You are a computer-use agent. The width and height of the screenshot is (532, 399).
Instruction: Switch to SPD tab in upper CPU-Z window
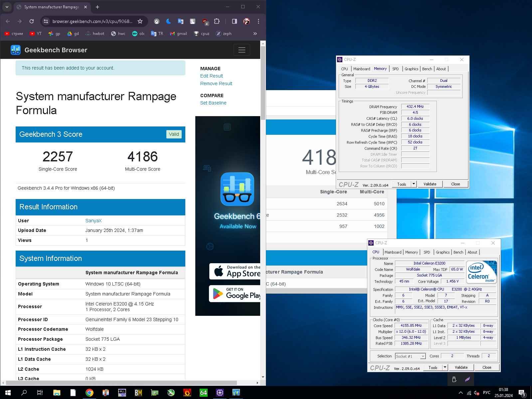pos(395,69)
